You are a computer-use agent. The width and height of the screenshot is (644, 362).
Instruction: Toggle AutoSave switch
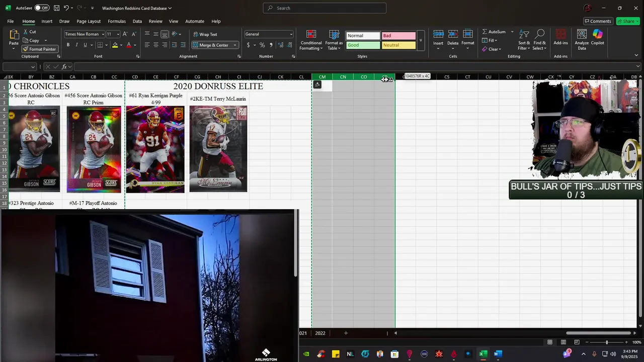[41, 8]
